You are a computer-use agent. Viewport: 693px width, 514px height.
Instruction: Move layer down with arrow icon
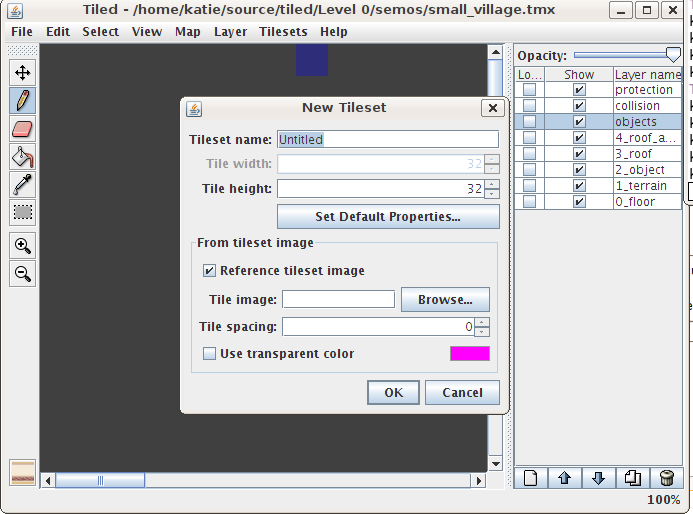(598, 478)
